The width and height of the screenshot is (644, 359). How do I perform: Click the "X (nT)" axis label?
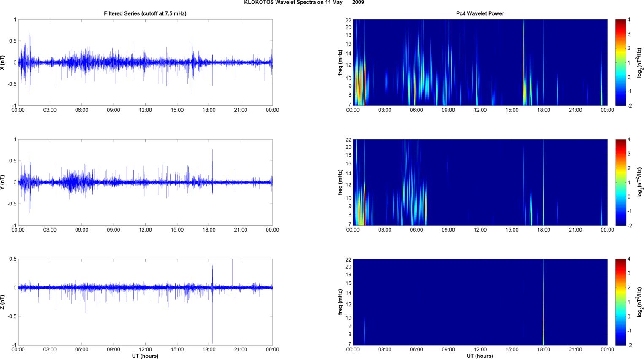tap(3, 62)
